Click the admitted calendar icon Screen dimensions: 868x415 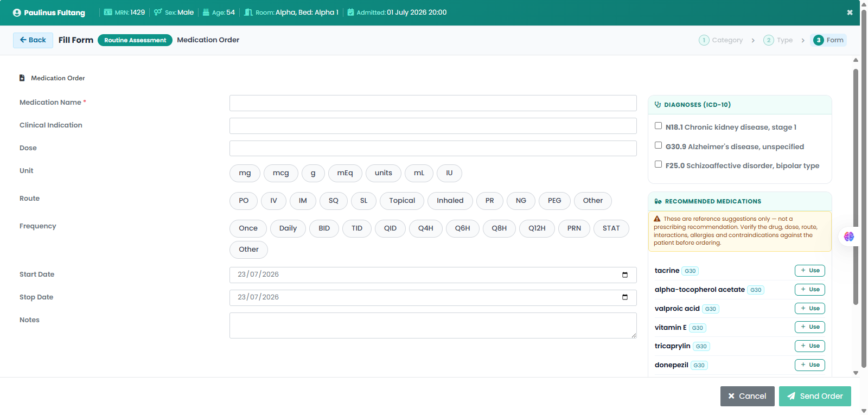[x=350, y=12]
